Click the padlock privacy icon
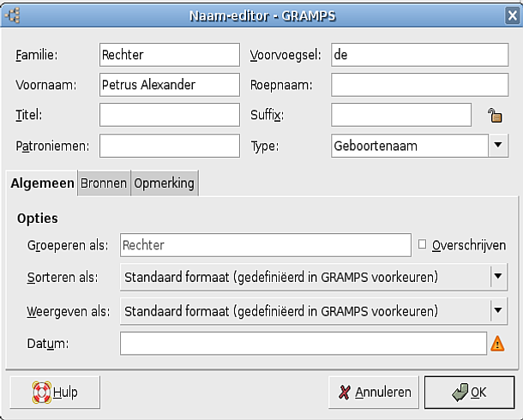 point(495,116)
